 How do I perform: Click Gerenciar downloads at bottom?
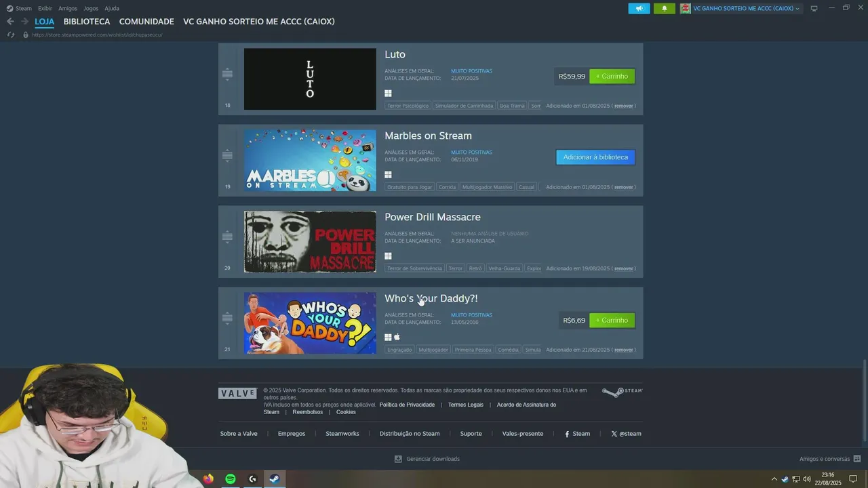427,459
